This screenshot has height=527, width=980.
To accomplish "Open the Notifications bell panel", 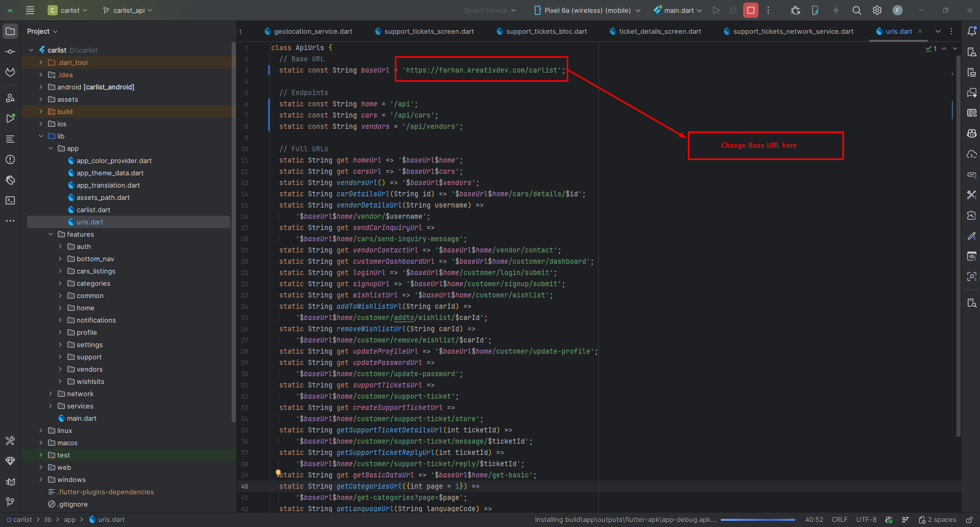I will coord(972,31).
